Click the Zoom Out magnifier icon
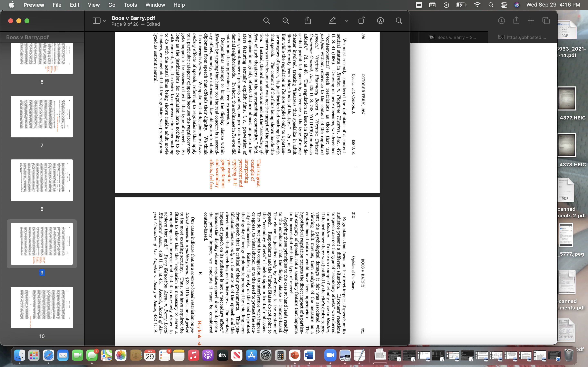Screen dimensions: 588x367 click(266, 21)
